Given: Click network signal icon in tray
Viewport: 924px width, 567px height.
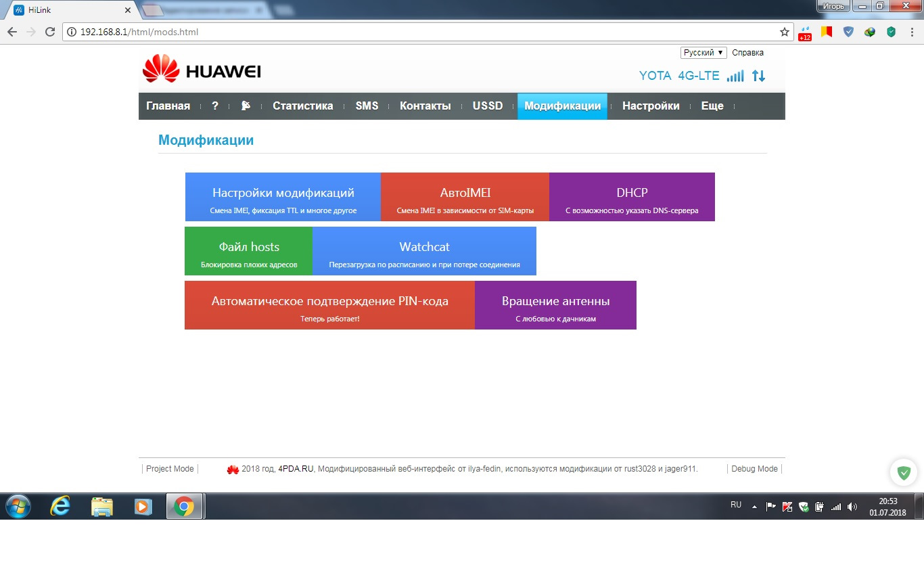Looking at the screenshot, I should [836, 506].
